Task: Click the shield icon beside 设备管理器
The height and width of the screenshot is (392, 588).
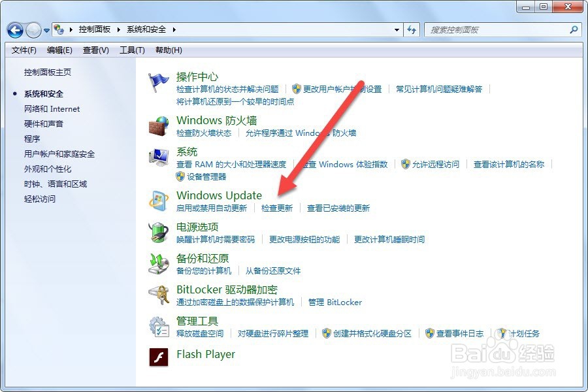Action: point(180,176)
